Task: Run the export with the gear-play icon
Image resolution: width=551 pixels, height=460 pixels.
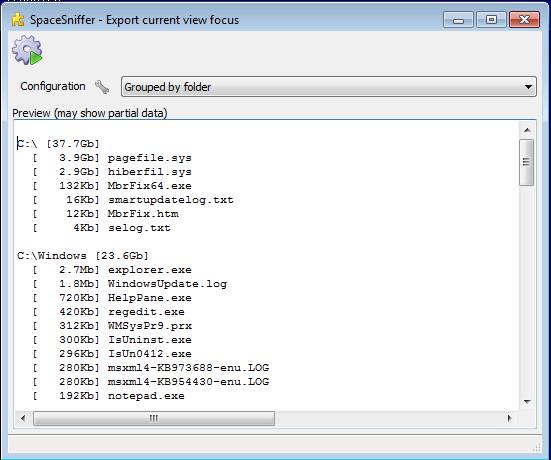Action: (27, 50)
